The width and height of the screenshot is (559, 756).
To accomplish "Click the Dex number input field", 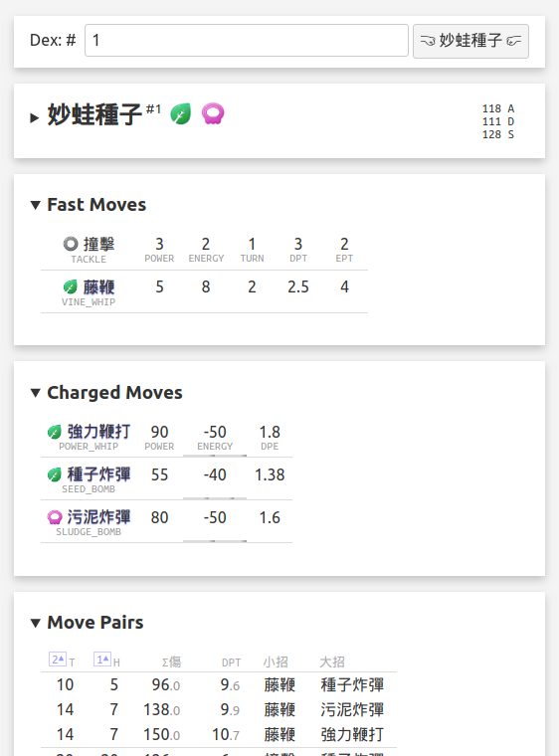I will [x=247, y=40].
